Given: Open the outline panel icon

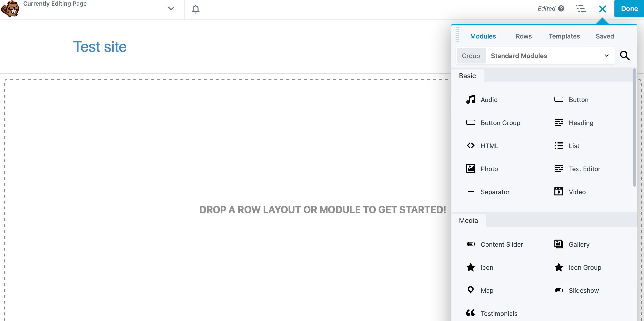Looking at the screenshot, I should click(581, 9).
